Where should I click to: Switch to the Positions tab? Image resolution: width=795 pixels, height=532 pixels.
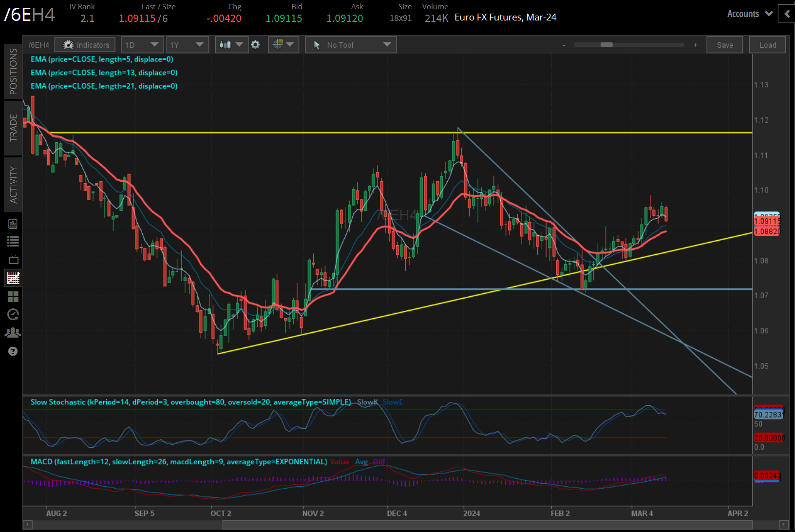click(13, 71)
